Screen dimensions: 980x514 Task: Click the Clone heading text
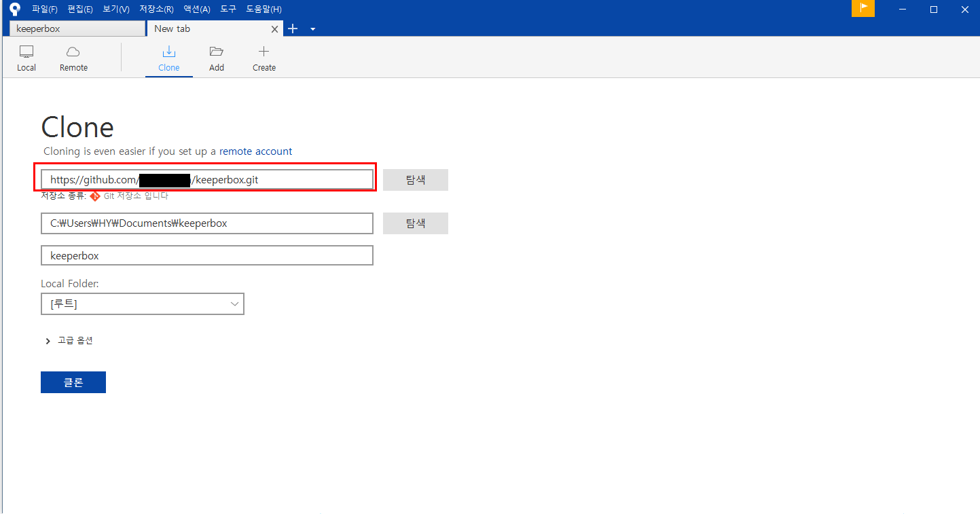(x=77, y=127)
